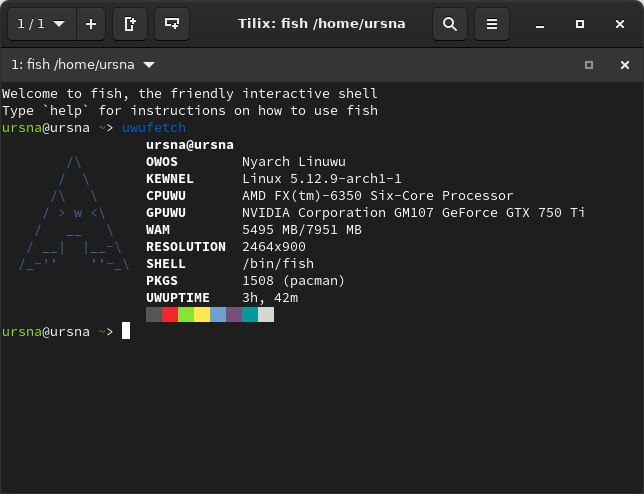644x494 pixels.
Task: Click the light blue color block
Action: pos(218,315)
